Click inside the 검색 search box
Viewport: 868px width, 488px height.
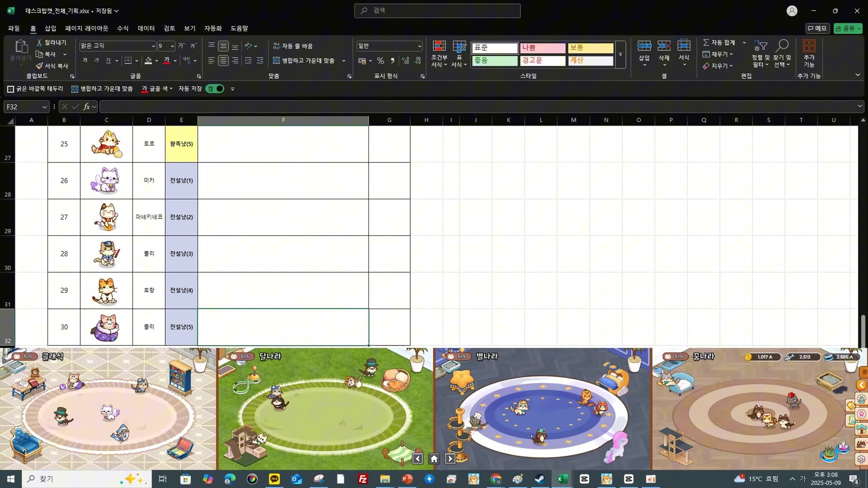tap(437, 10)
